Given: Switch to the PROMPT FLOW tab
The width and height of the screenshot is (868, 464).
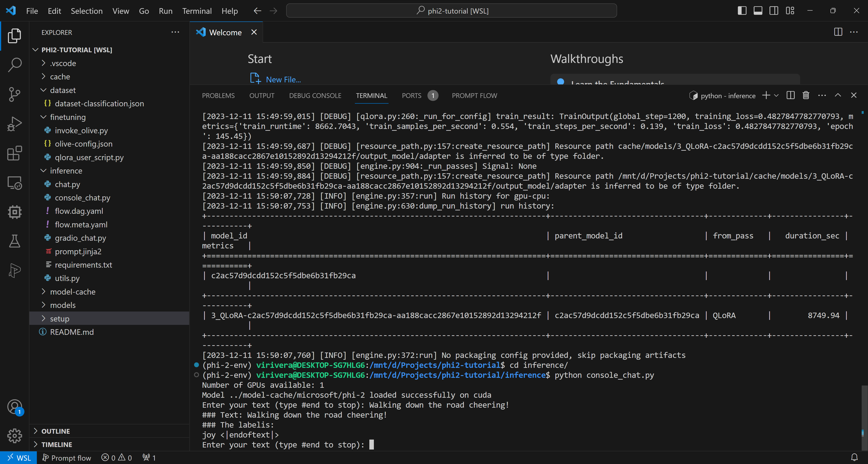Looking at the screenshot, I should coord(474,95).
